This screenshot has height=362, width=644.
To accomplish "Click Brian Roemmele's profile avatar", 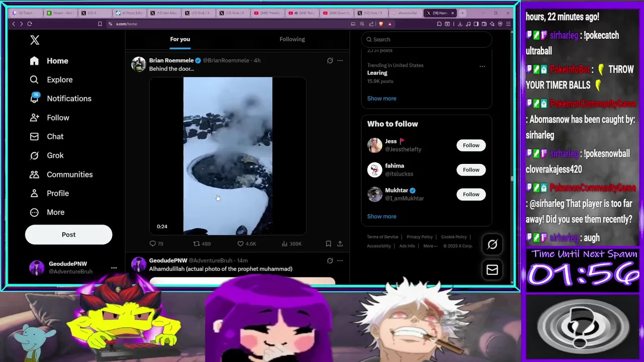I will point(138,64).
